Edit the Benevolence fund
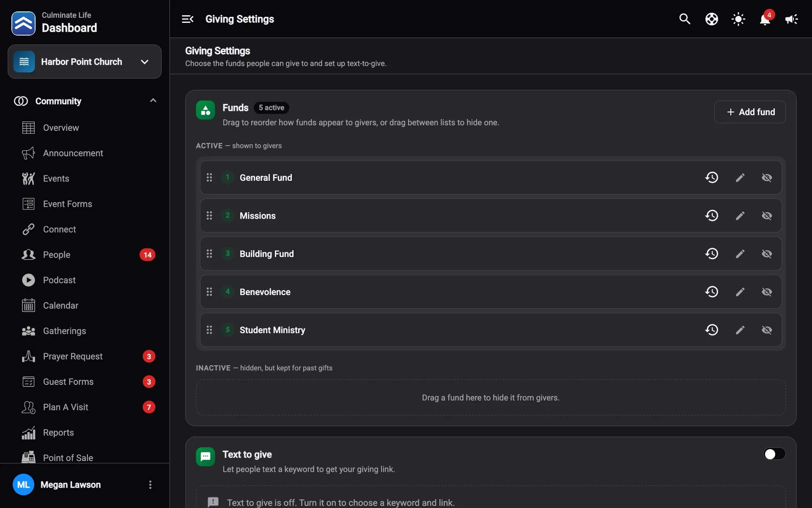The image size is (812, 508). pos(740,292)
